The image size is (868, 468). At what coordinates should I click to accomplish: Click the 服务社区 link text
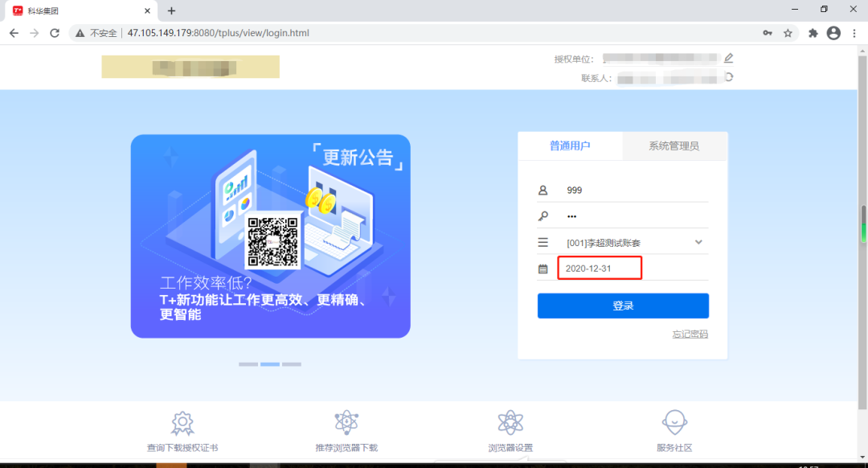[674, 448]
